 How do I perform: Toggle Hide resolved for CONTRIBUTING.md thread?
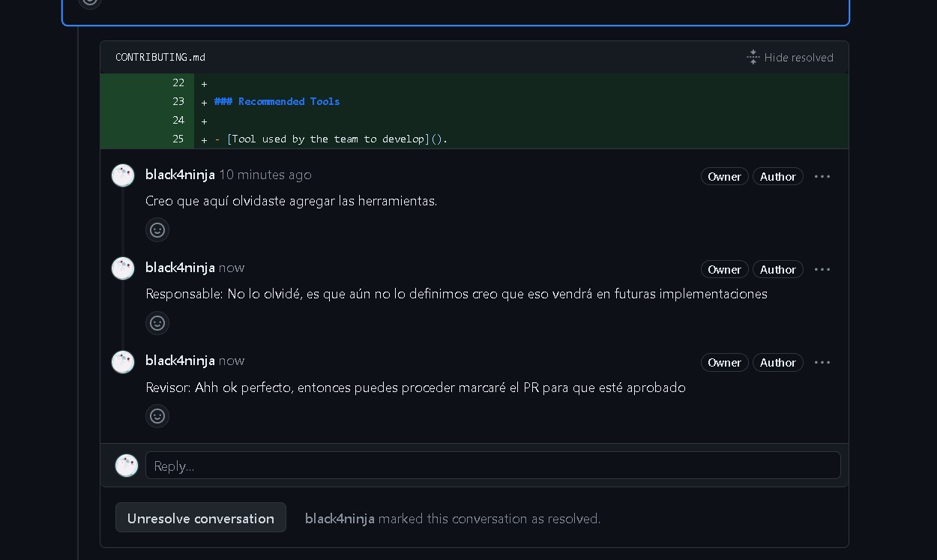coord(790,58)
